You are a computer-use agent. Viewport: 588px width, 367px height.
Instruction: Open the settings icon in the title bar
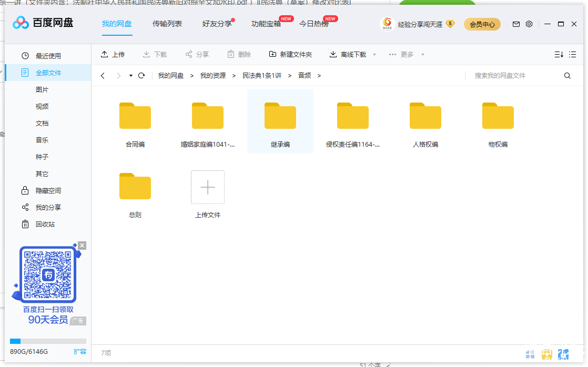(529, 24)
